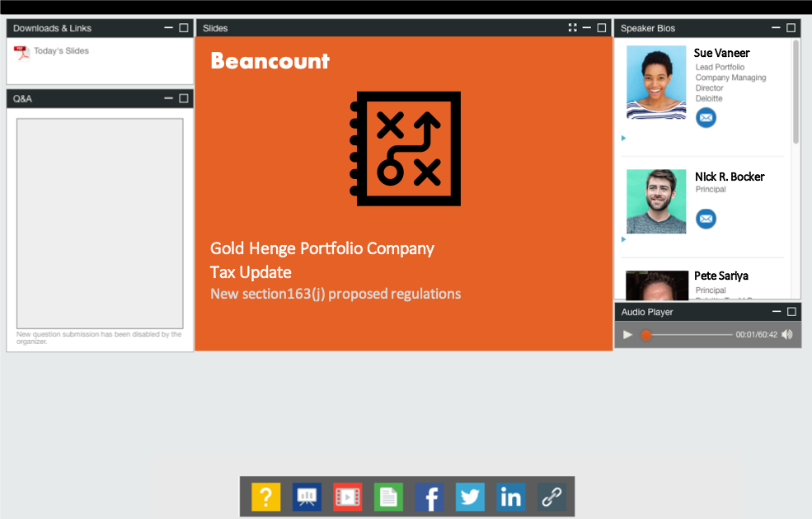Maximize the Q&A panel
This screenshot has height=519, width=812.
click(x=183, y=98)
